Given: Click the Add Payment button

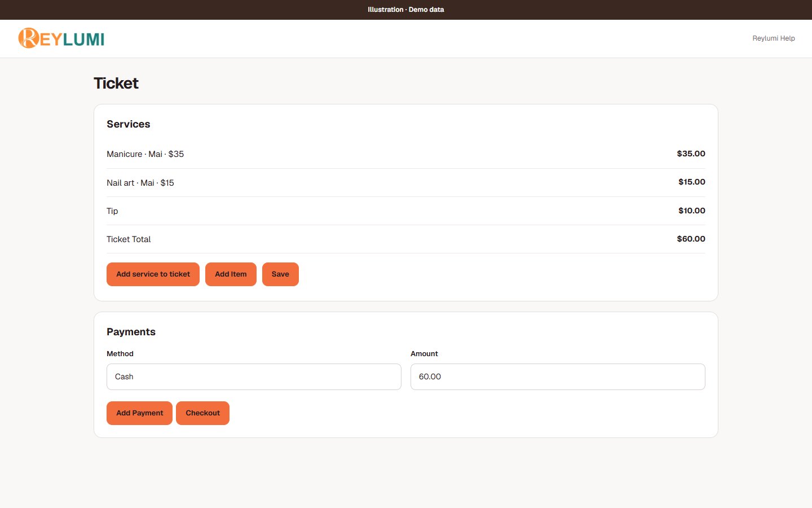Looking at the screenshot, I should [139, 413].
